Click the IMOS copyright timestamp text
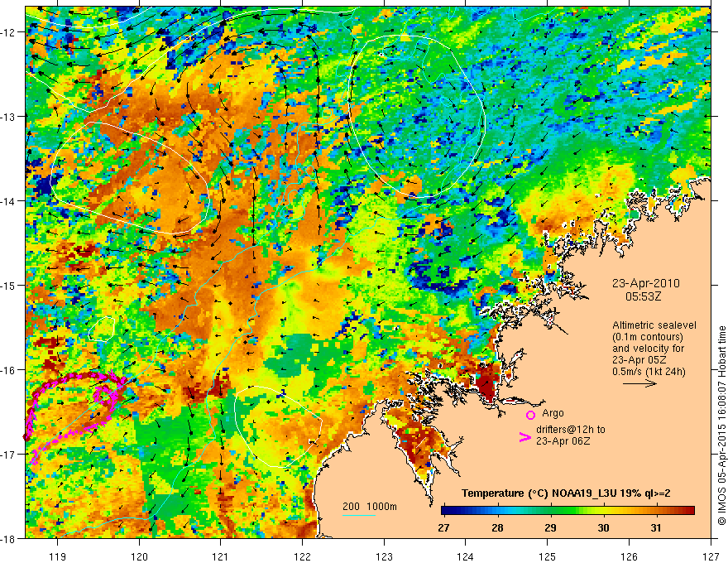The width and height of the screenshot is (728, 563). [721, 426]
